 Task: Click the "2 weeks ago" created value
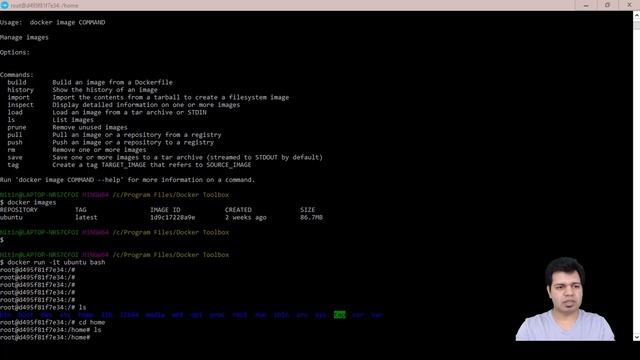(x=246, y=218)
